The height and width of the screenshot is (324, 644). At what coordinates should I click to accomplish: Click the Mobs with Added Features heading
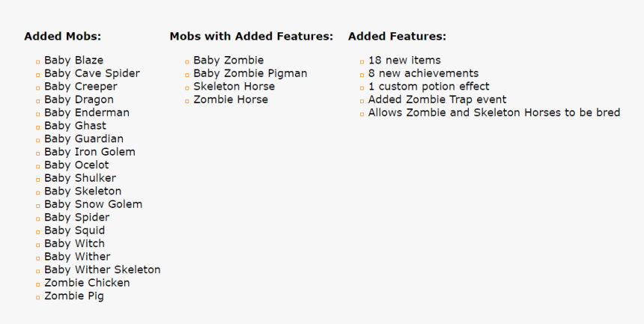pyautogui.click(x=252, y=37)
